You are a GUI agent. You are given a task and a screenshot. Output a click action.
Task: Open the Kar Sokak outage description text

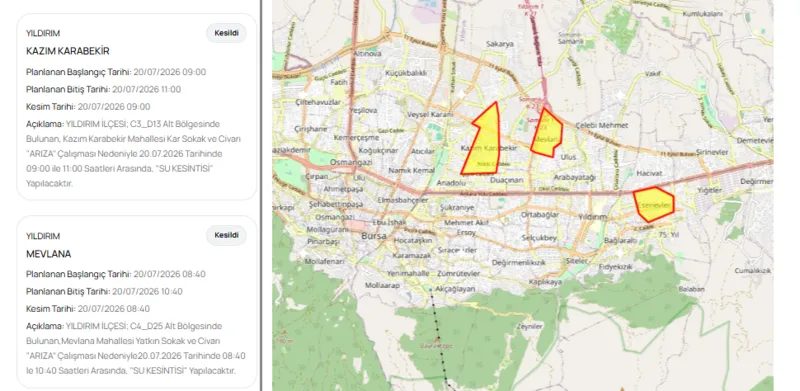pyautogui.click(x=134, y=154)
